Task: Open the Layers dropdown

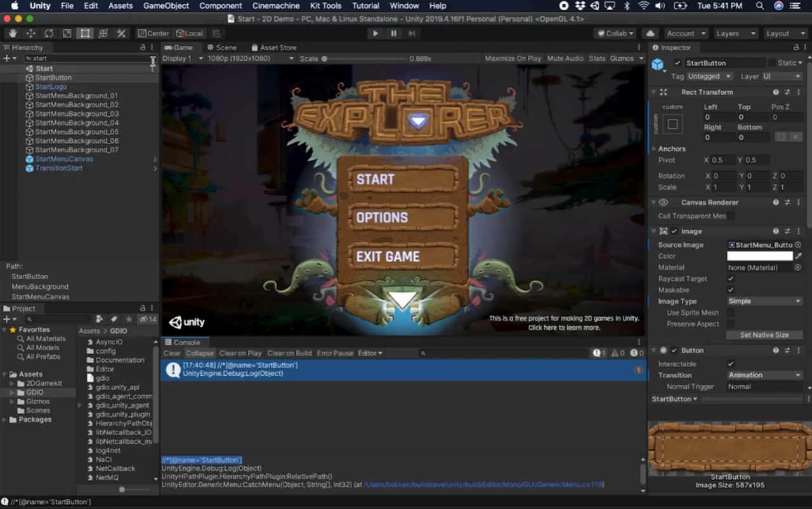Action: click(735, 34)
